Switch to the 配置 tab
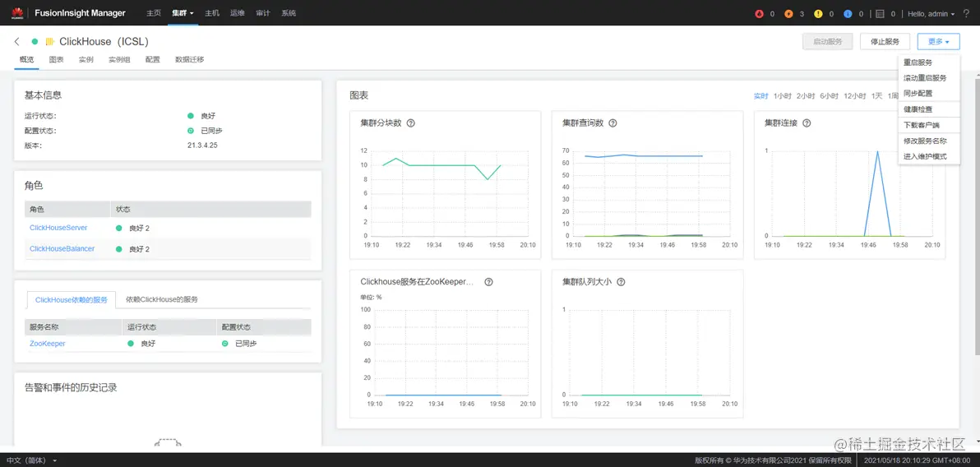The width and height of the screenshot is (980, 467). (x=152, y=60)
